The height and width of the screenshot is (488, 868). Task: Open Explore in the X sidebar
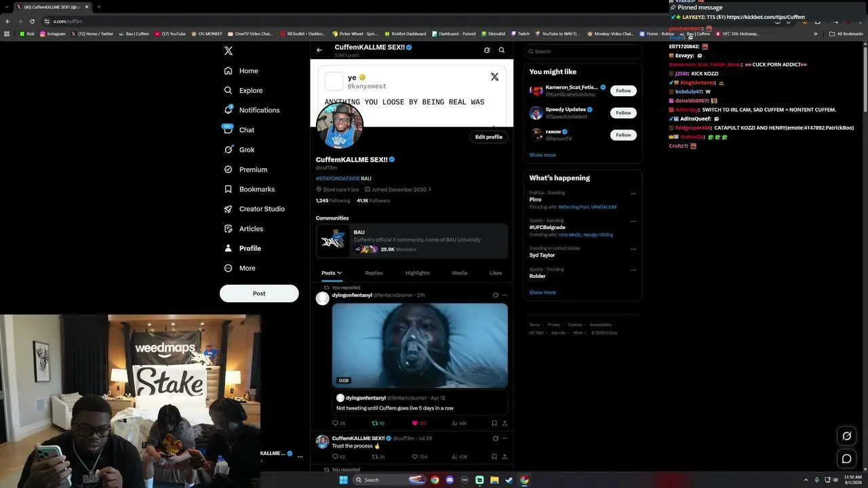coord(243,90)
